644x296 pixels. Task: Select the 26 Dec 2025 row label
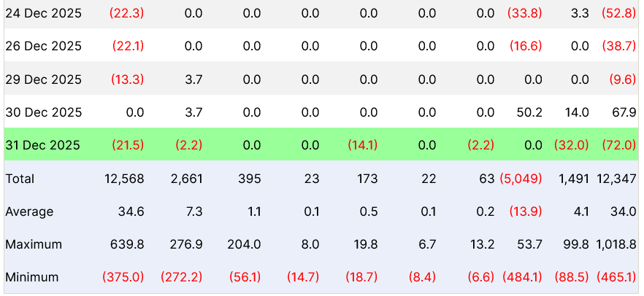coord(43,46)
